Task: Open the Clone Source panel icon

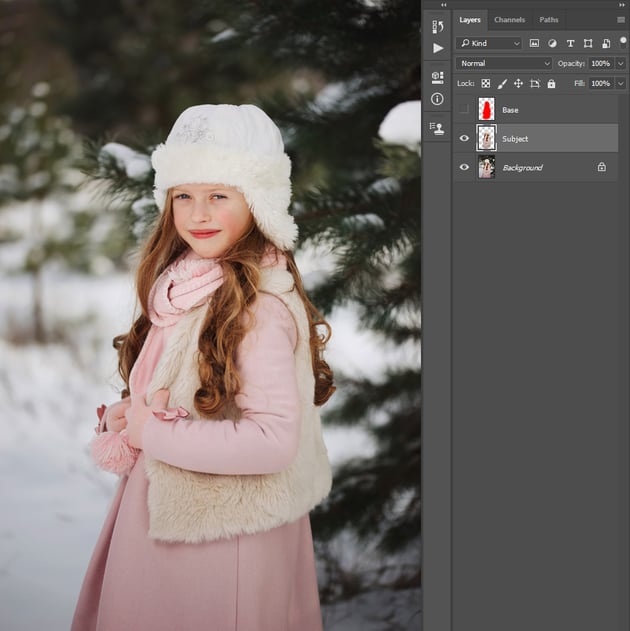Action: point(437,127)
